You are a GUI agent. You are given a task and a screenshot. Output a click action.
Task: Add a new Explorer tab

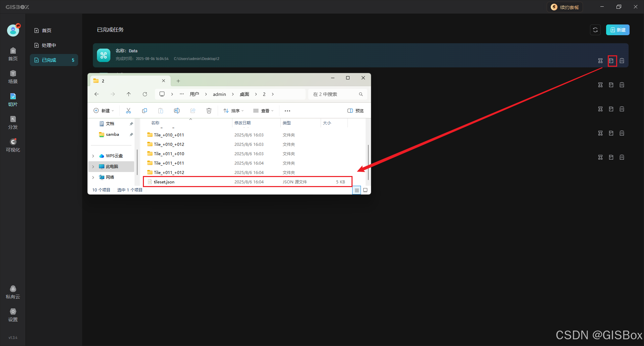[178, 81]
